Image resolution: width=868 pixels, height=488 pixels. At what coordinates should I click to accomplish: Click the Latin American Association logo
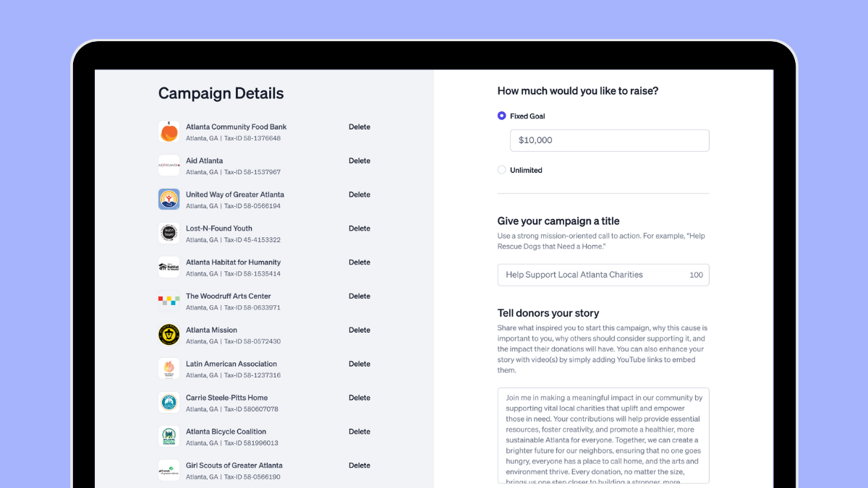click(x=169, y=369)
